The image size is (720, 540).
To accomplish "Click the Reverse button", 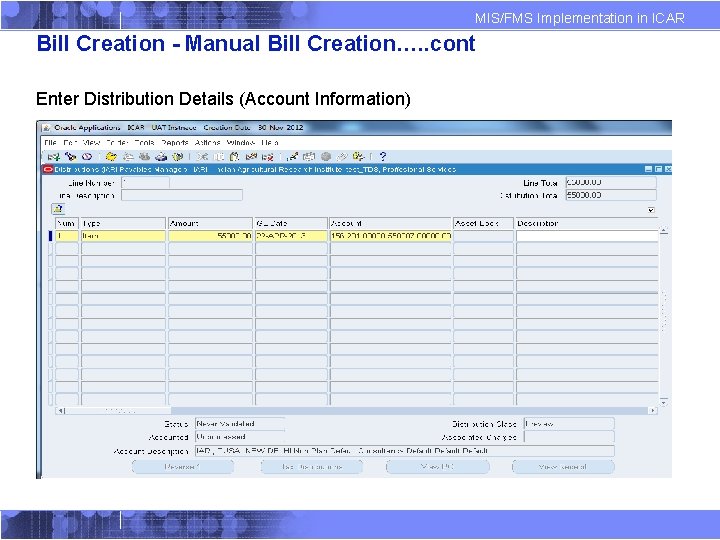I will 182,467.
